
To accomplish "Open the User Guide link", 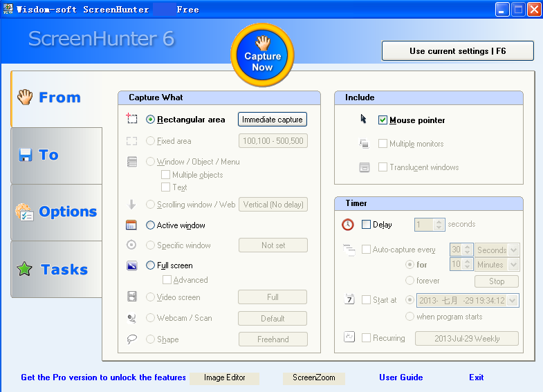I will [x=401, y=377].
